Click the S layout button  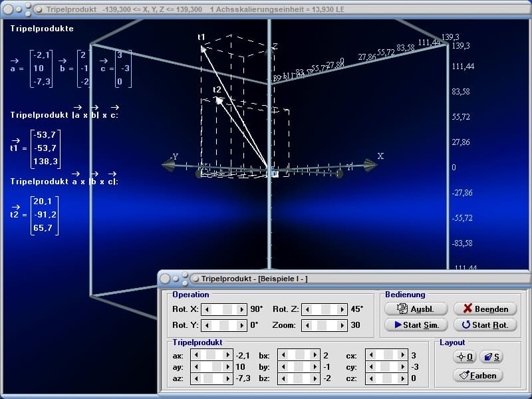[x=491, y=356]
